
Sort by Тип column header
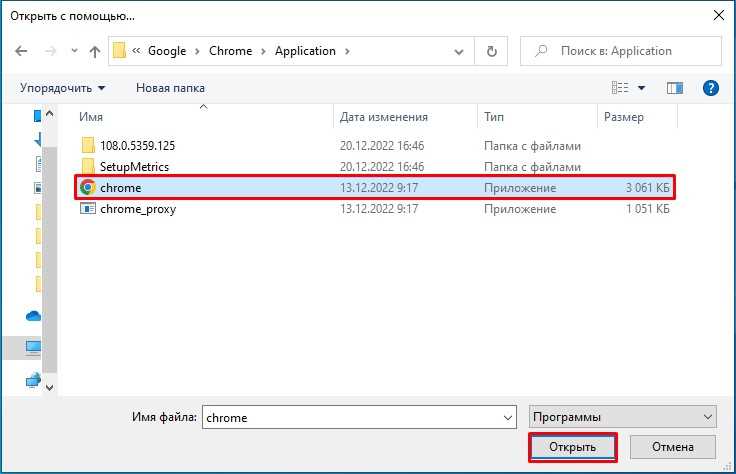494,117
